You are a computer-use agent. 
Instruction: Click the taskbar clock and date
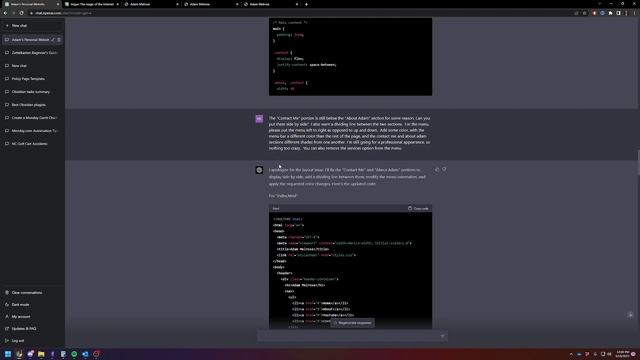coord(622,354)
